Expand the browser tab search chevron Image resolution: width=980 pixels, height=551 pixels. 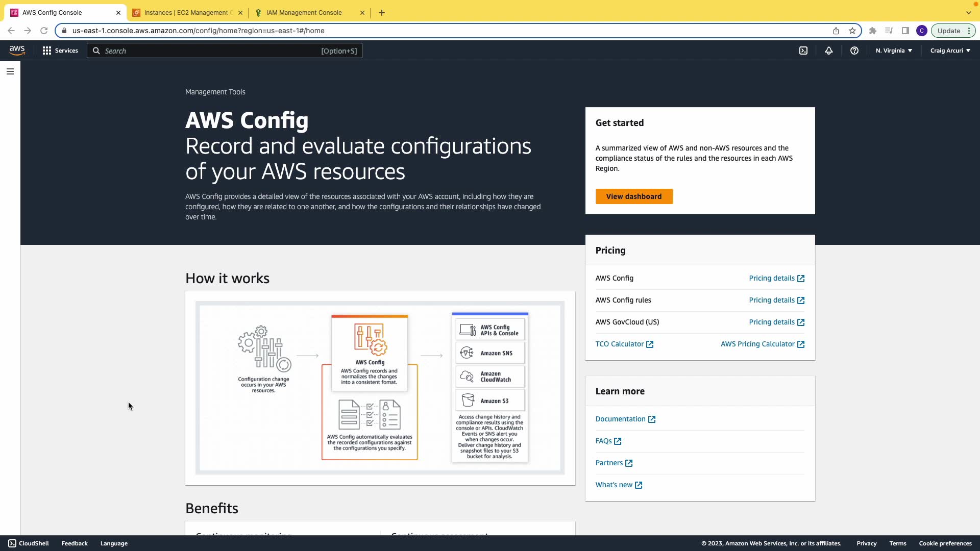point(968,13)
